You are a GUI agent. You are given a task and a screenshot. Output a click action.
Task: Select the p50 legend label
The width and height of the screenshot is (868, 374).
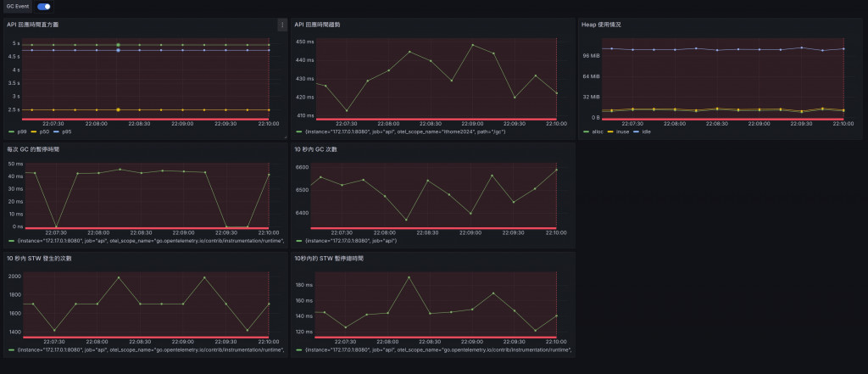tap(43, 131)
